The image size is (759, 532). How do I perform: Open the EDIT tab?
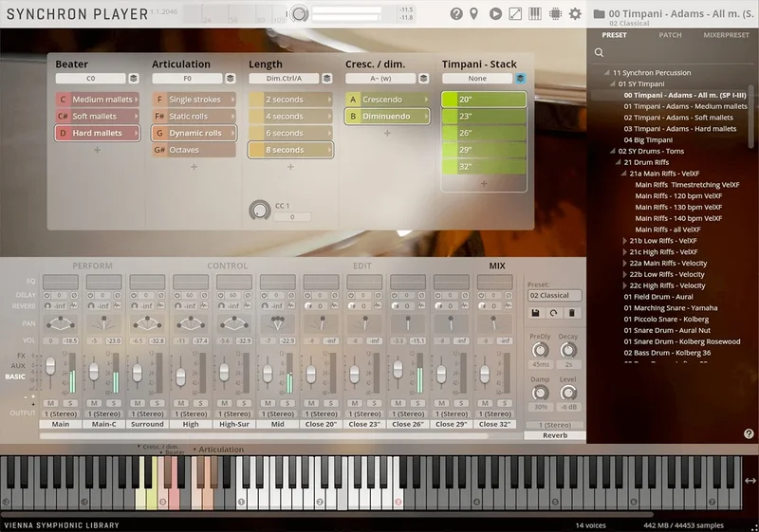(x=362, y=266)
